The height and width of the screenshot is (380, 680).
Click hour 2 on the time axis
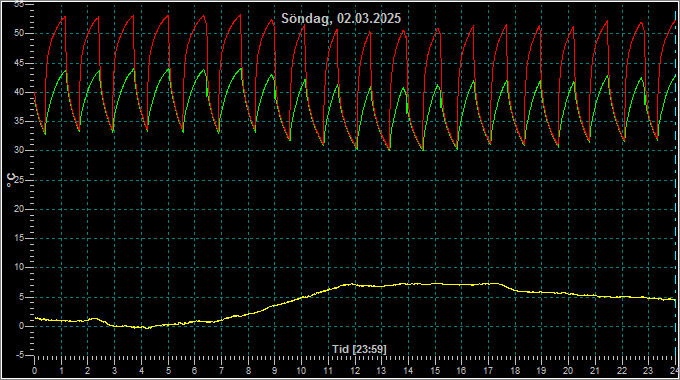[88, 371]
